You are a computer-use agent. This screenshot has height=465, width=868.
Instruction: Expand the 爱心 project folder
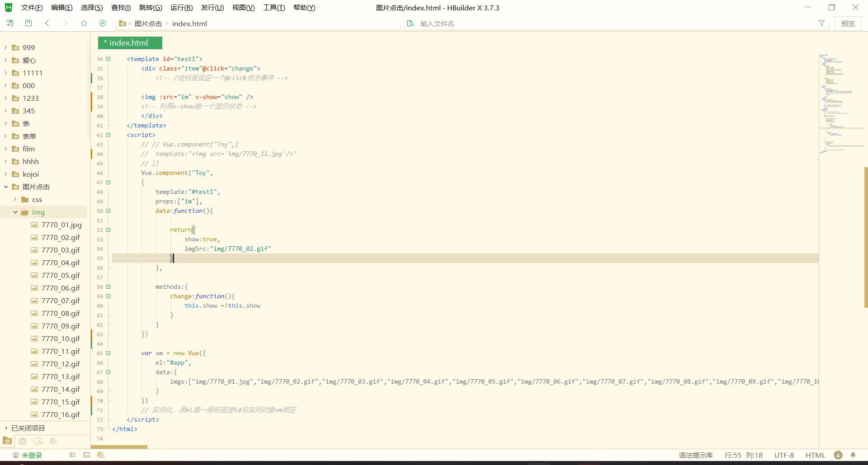(x=6, y=60)
